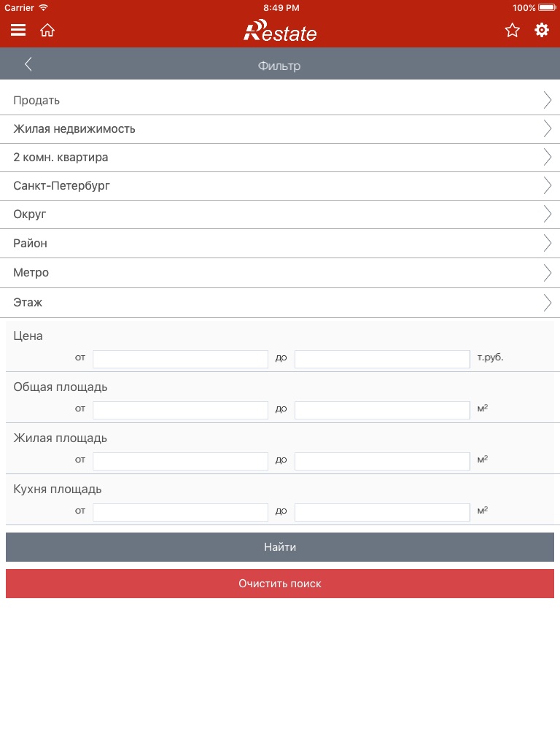This screenshot has height=747, width=560.
Task: Open the hamburger menu
Action: tap(18, 30)
